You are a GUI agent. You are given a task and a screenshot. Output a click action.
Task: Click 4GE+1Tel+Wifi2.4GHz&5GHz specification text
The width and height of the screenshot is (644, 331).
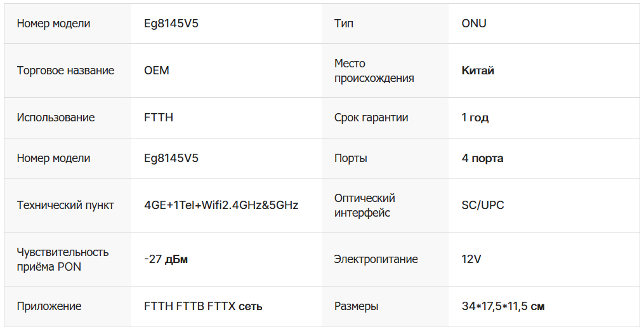(221, 205)
